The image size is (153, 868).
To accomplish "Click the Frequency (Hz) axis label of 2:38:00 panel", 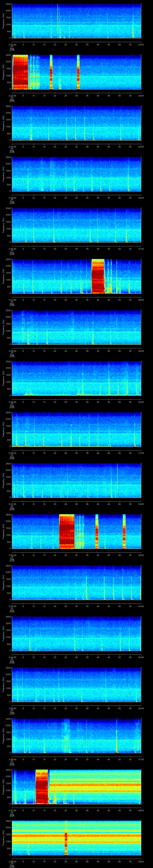I will [x=4, y=838].
